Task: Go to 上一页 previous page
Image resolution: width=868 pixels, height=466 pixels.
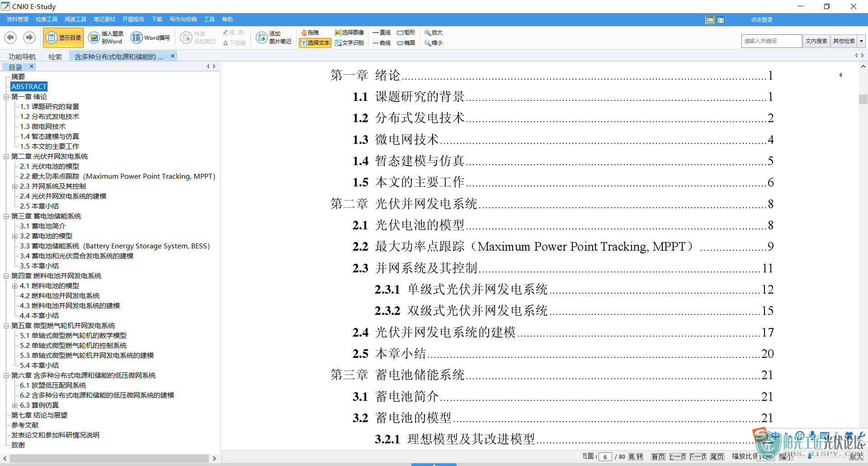Action: [678, 457]
